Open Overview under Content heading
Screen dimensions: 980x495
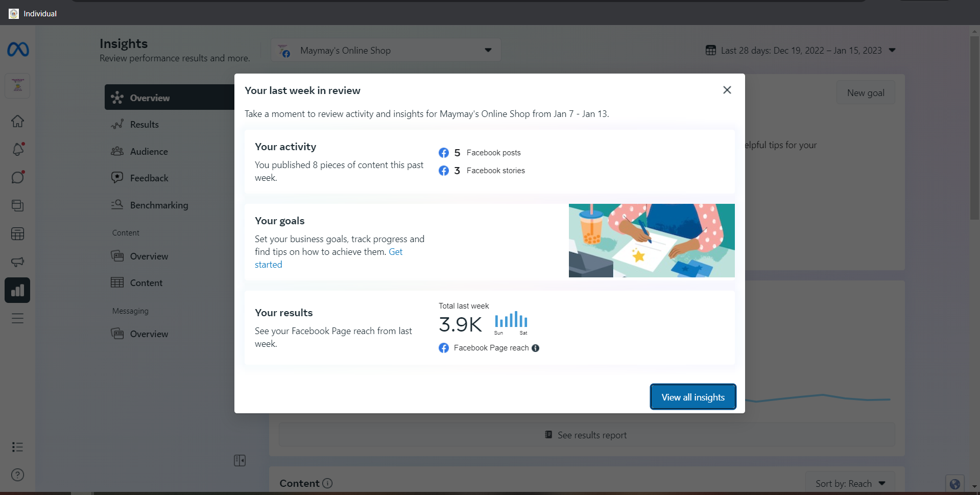tap(149, 256)
